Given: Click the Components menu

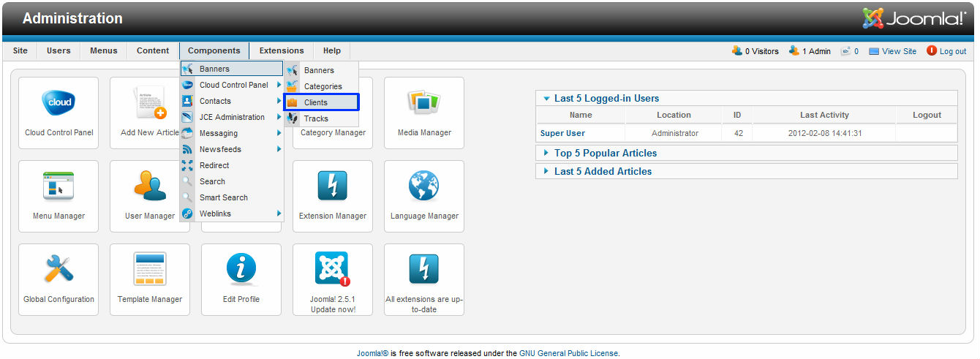Looking at the screenshot, I should (x=214, y=50).
